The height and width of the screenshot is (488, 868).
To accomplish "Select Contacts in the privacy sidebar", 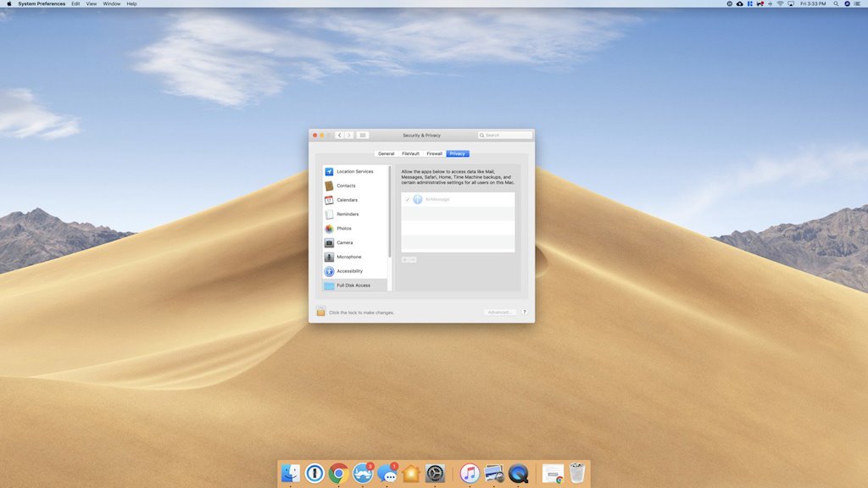I will point(346,186).
